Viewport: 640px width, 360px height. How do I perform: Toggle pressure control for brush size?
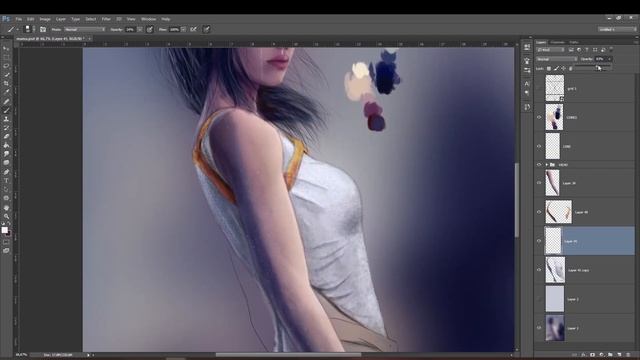pos(206,29)
